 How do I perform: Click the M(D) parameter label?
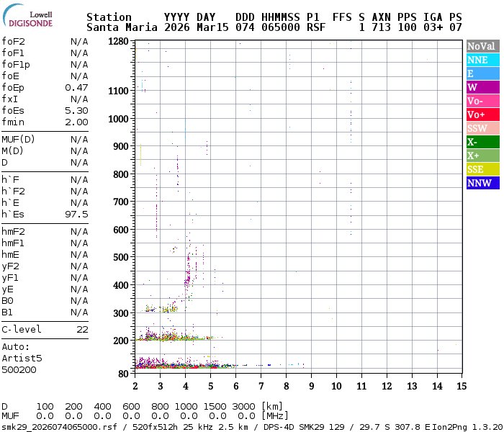(12, 151)
